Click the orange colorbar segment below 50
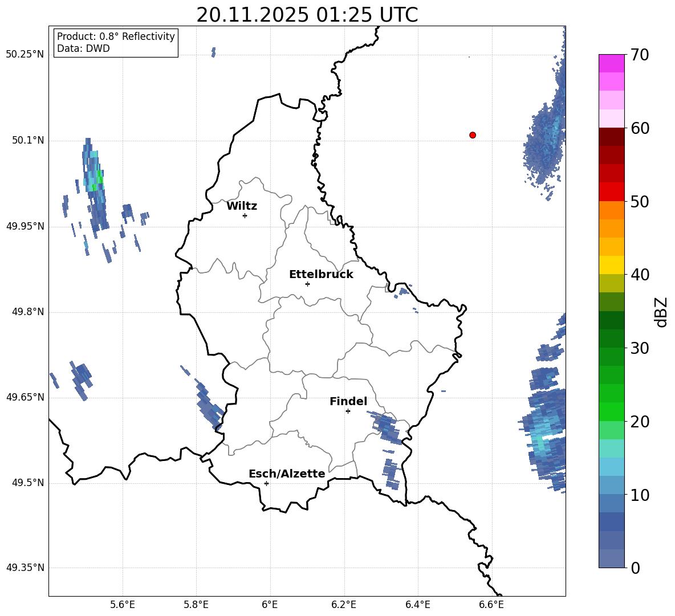Viewport: 675px width, 616px height. (611, 210)
